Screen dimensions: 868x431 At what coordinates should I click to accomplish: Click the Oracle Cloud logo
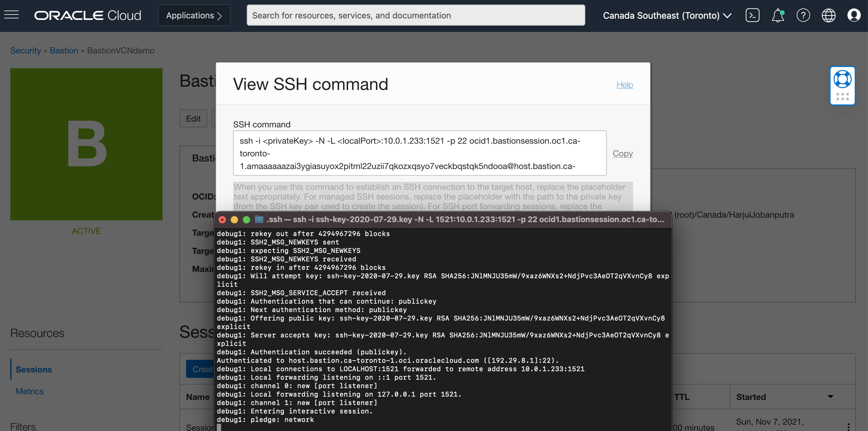click(88, 15)
